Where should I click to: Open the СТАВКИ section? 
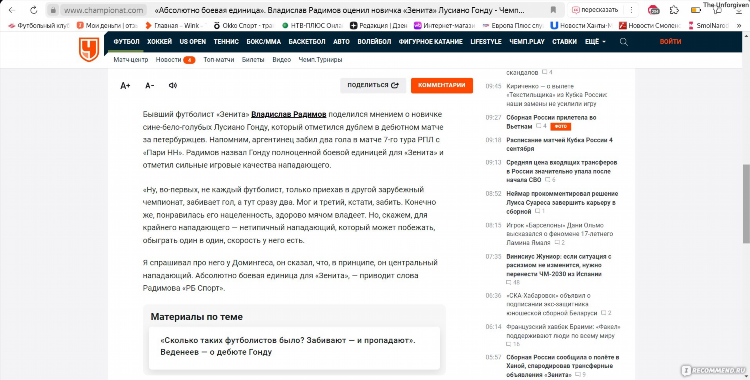pyautogui.click(x=564, y=42)
